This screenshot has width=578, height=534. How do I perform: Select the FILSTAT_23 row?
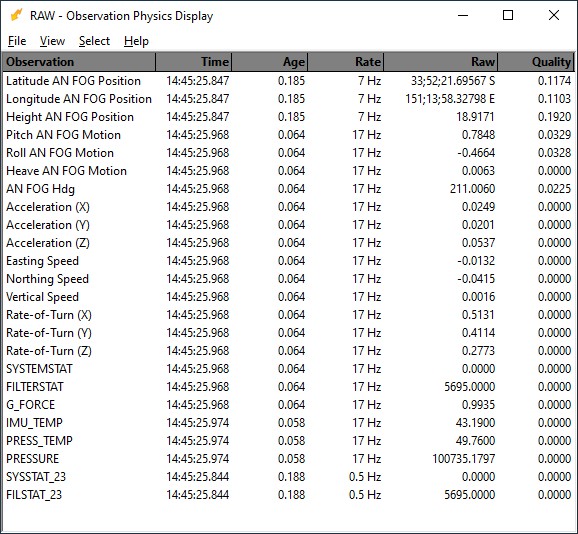[x=288, y=495]
